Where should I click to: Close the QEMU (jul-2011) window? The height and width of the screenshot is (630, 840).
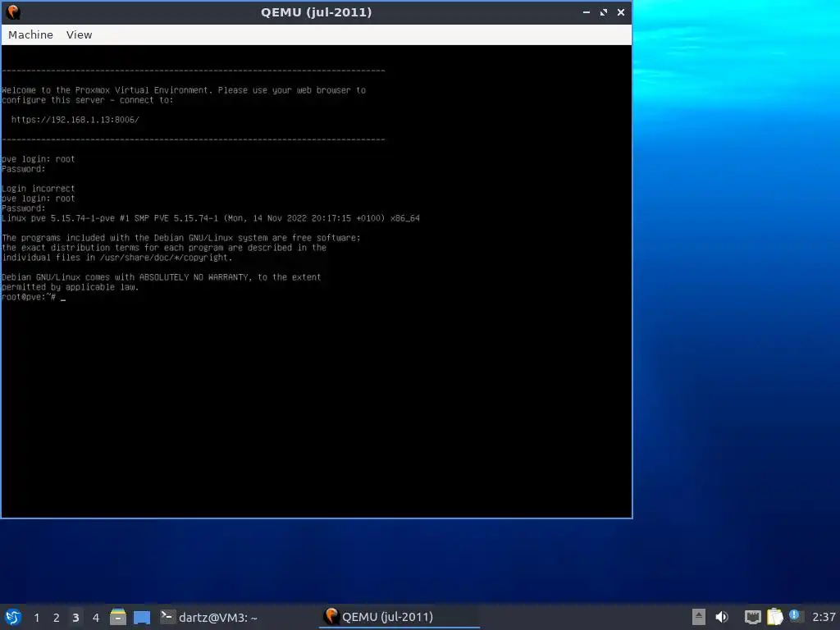621,11
